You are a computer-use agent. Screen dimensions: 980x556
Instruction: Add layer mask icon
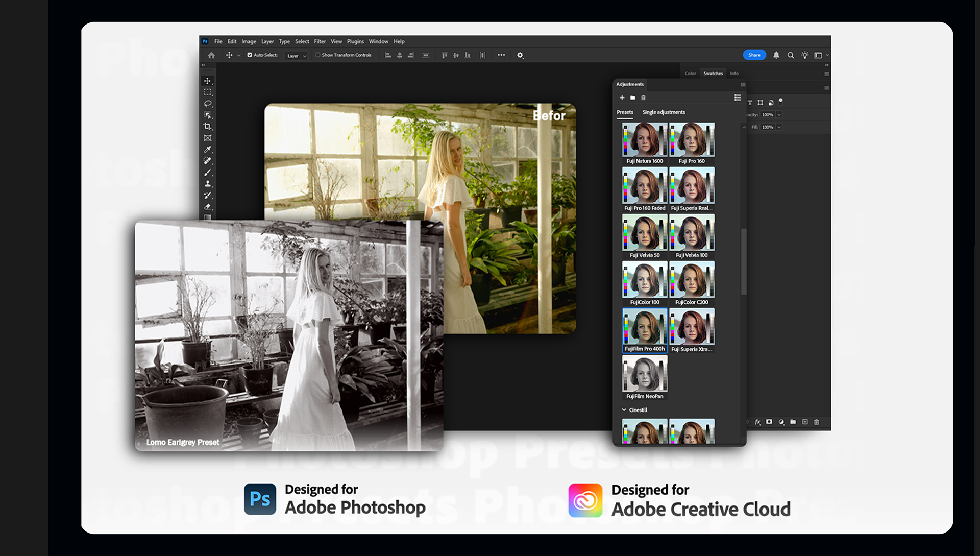(x=769, y=422)
